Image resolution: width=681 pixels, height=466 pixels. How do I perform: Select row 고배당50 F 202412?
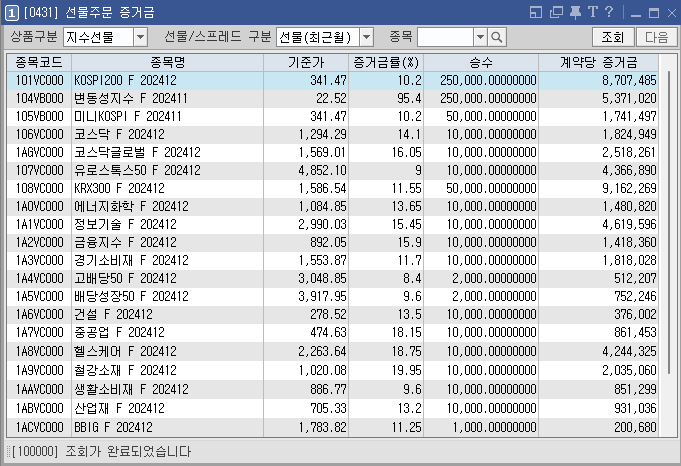[x=333, y=278]
